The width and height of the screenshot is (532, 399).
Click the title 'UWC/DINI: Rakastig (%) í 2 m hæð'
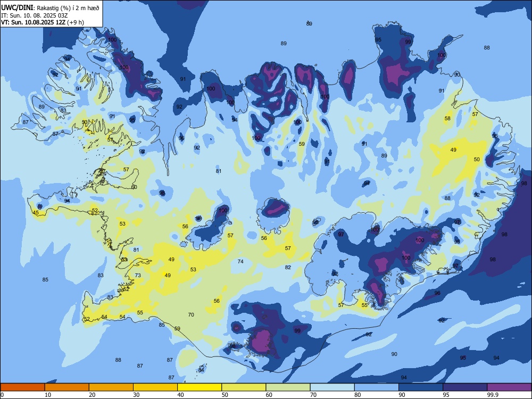coord(50,8)
